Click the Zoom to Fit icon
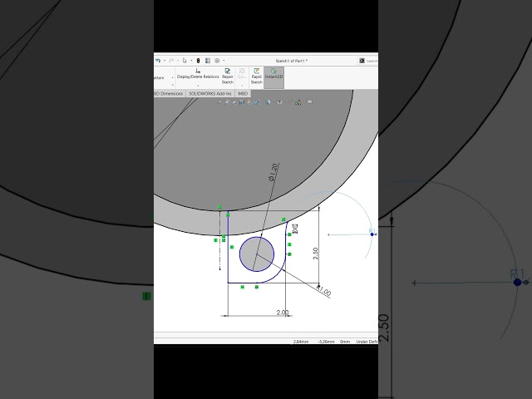Viewport: 532px width, 399px height. pyautogui.click(x=219, y=102)
